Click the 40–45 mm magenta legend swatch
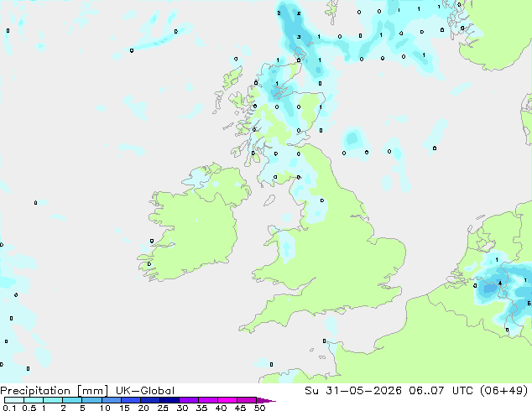The width and height of the screenshot is (532, 411). [x=227, y=400]
